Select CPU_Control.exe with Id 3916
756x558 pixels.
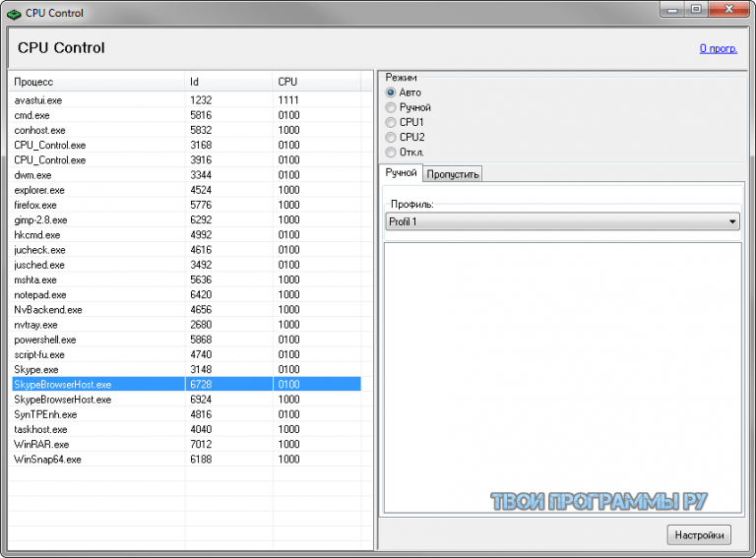tap(186, 160)
